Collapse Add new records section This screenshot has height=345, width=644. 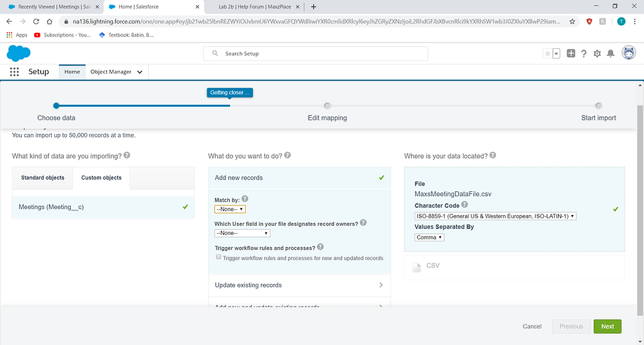click(299, 178)
